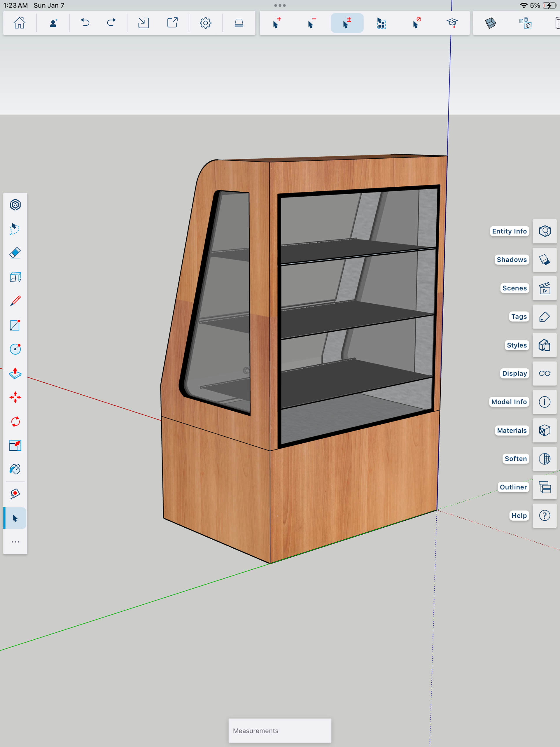Select the Pencil line tool
The width and height of the screenshot is (560, 747).
pyautogui.click(x=15, y=301)
